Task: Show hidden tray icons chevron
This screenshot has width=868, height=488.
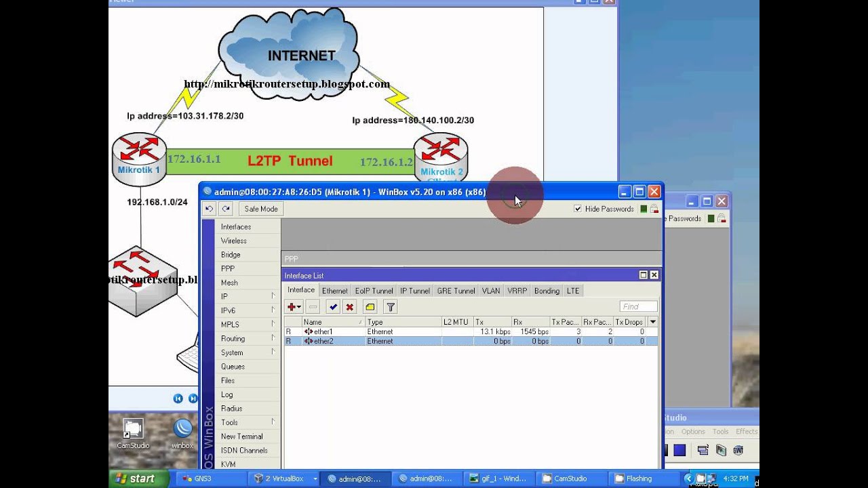Action: (x=690, y=479)
